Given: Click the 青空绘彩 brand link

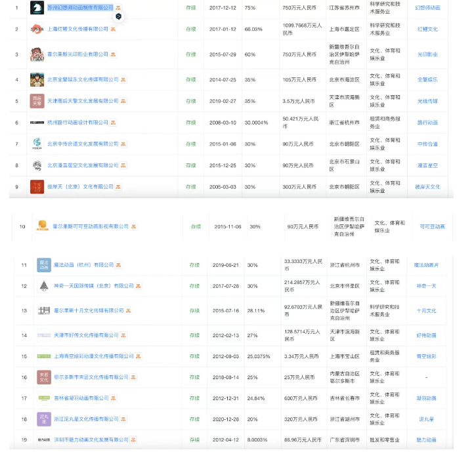Looking at the screenshot, I should coord(426,356).
